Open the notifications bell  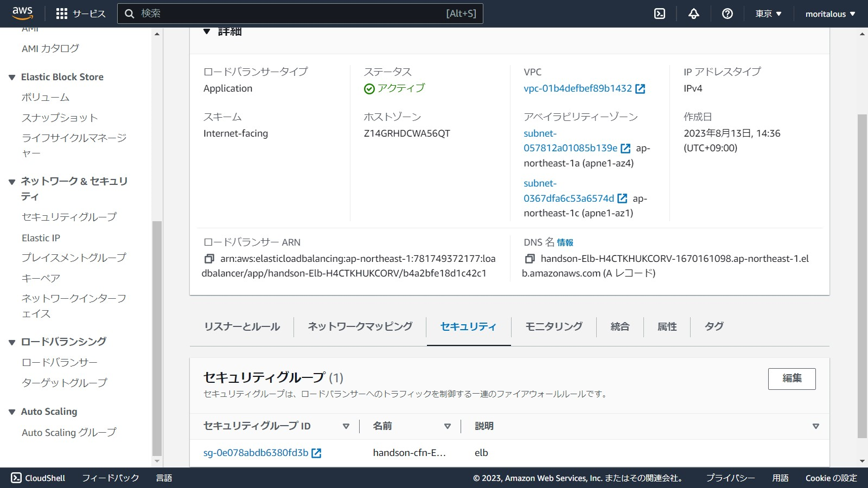click(x=694, y=14)
